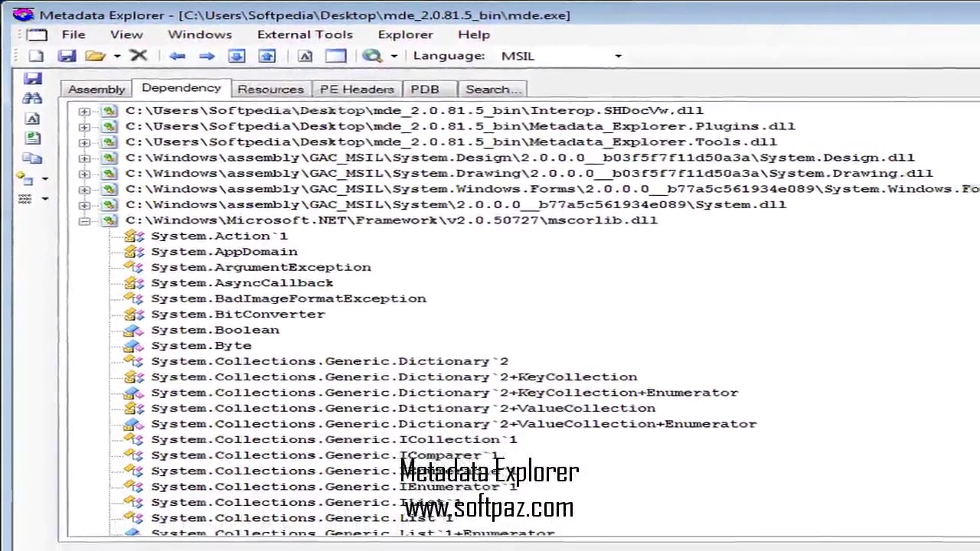
Task: Select Dictionary`2+ValueCollection entry
Action: [x=403, y=409]
